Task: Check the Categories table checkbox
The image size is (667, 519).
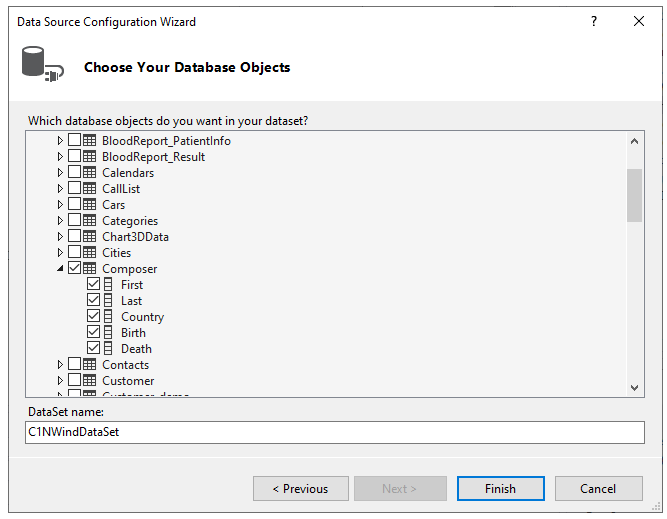Action: (75, 221)
